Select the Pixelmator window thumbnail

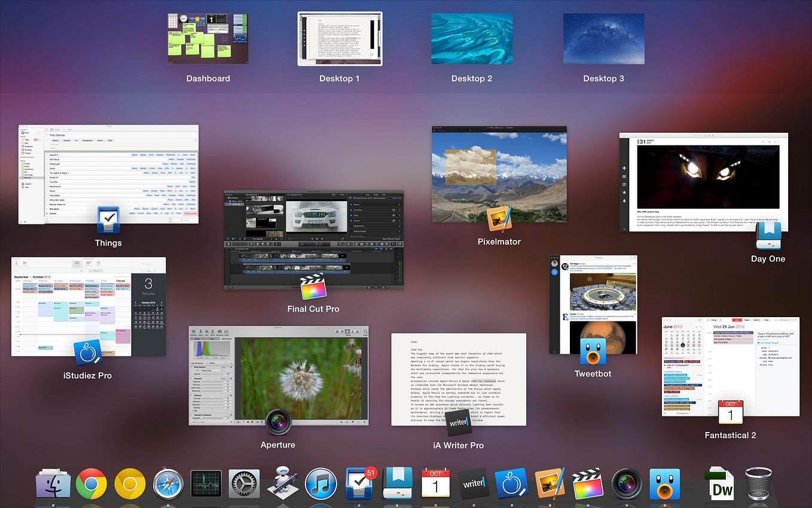(499, 174)
